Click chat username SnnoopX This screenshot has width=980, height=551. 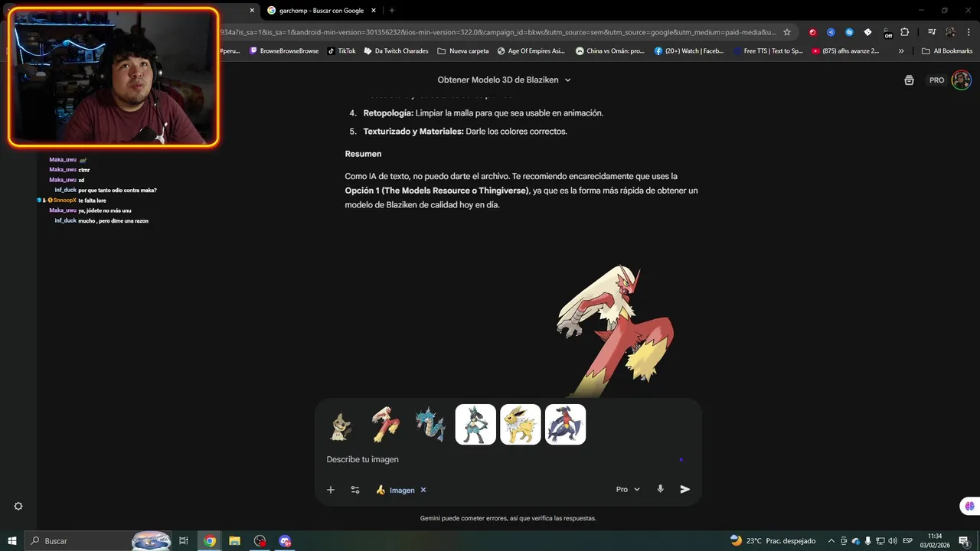64,201
